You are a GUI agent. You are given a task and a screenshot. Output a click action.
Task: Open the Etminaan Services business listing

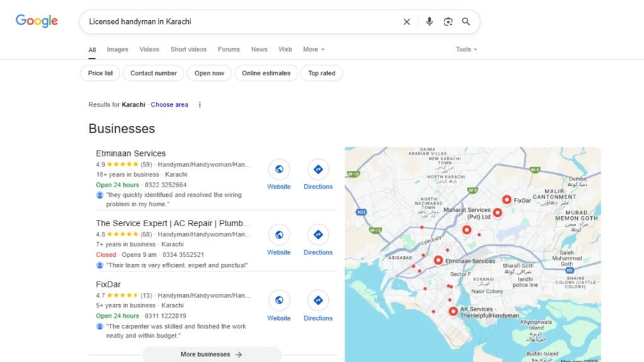point(131,153)
